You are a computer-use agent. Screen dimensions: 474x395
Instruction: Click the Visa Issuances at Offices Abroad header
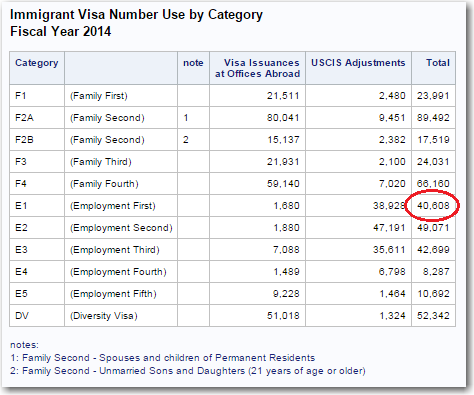[257, 68]
